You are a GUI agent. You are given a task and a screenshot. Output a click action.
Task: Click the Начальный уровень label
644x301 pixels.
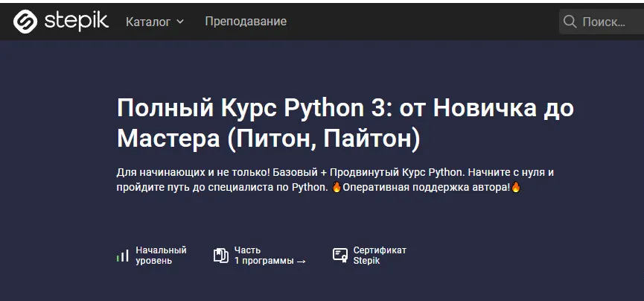pyautogui.click(x=161, y=256)
